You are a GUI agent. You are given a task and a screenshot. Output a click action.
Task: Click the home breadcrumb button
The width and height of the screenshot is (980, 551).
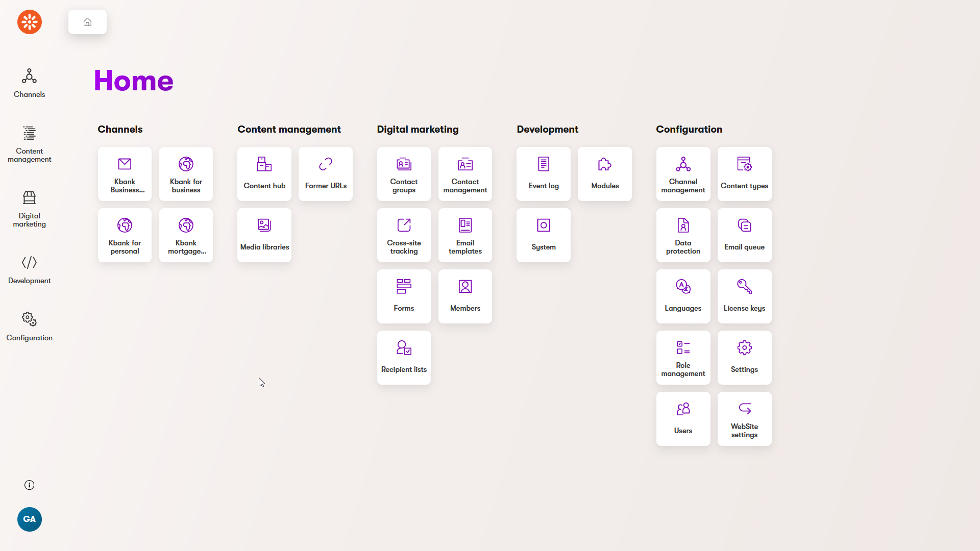coord(87,22)
